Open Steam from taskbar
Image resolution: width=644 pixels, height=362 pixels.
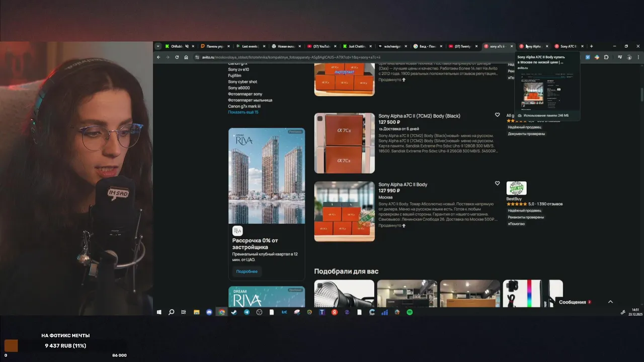pyautogui.click(x=234, y=312)
